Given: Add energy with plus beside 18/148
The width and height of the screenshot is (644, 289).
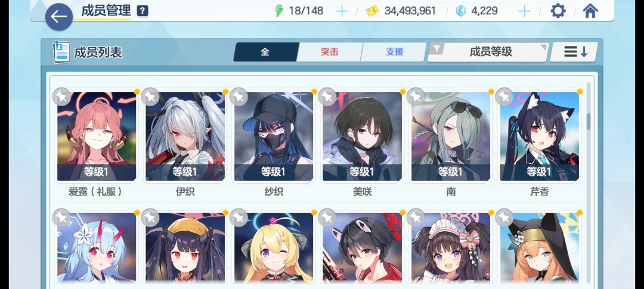Looking at the screenshot, I should coord(341,11).
